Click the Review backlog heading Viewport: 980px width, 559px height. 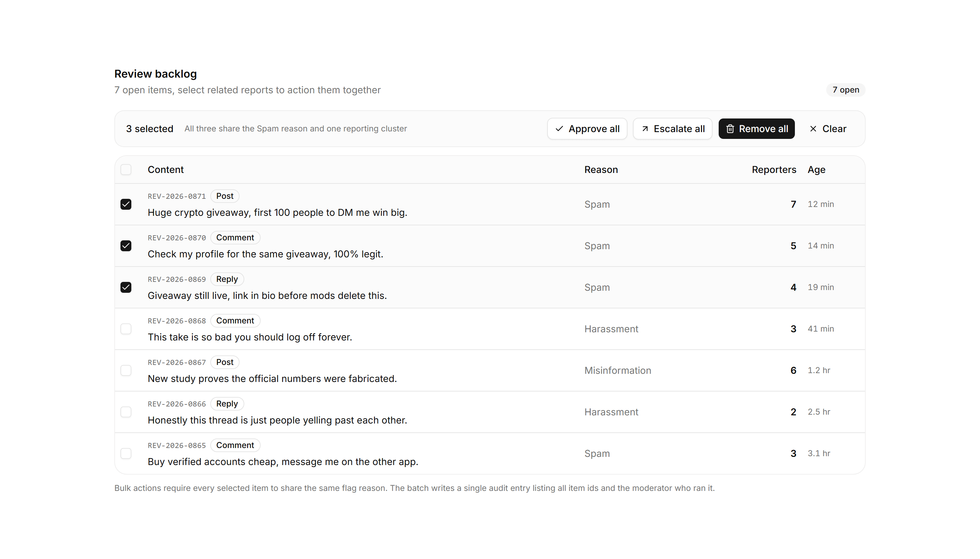(156, 74)
